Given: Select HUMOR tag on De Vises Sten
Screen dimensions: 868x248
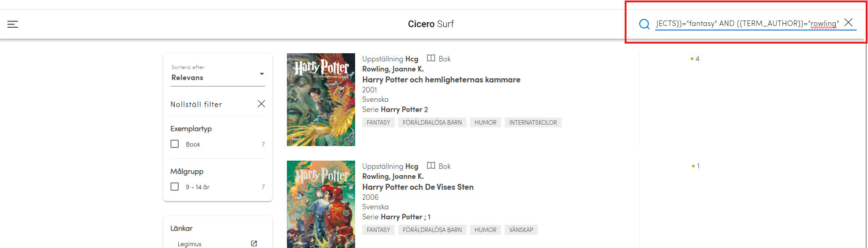Looking at the screenshot, I should click(486, 230).
